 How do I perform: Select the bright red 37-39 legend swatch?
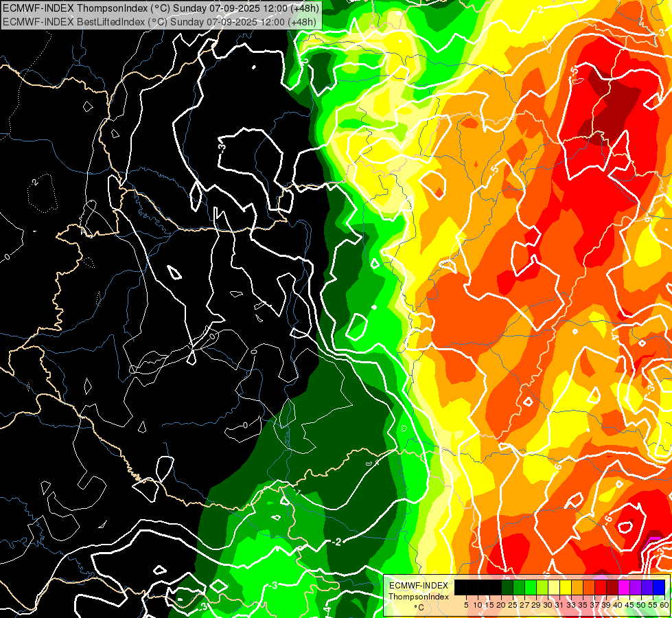(x=601, y=587)
